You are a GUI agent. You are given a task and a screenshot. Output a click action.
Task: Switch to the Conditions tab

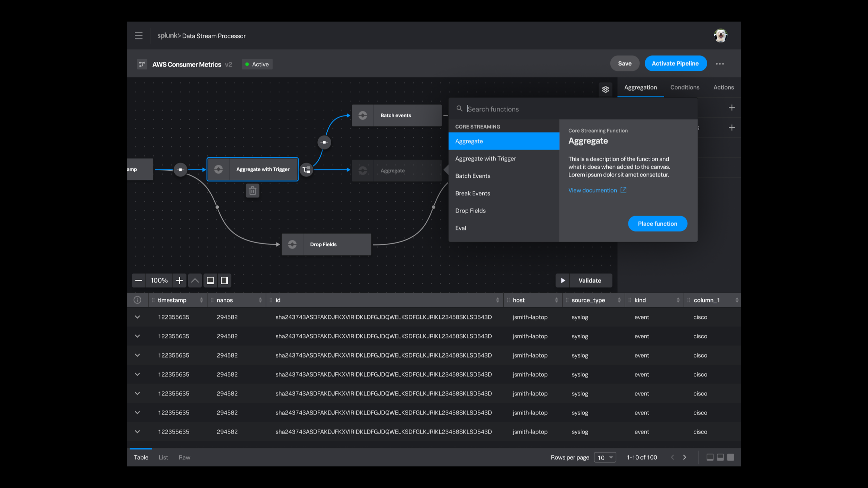pyautogui.click(x=685, y=87)
